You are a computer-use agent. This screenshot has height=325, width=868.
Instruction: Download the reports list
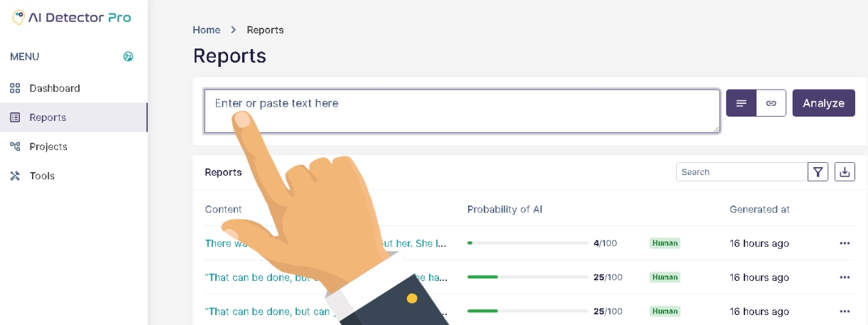tap(845, 172)
